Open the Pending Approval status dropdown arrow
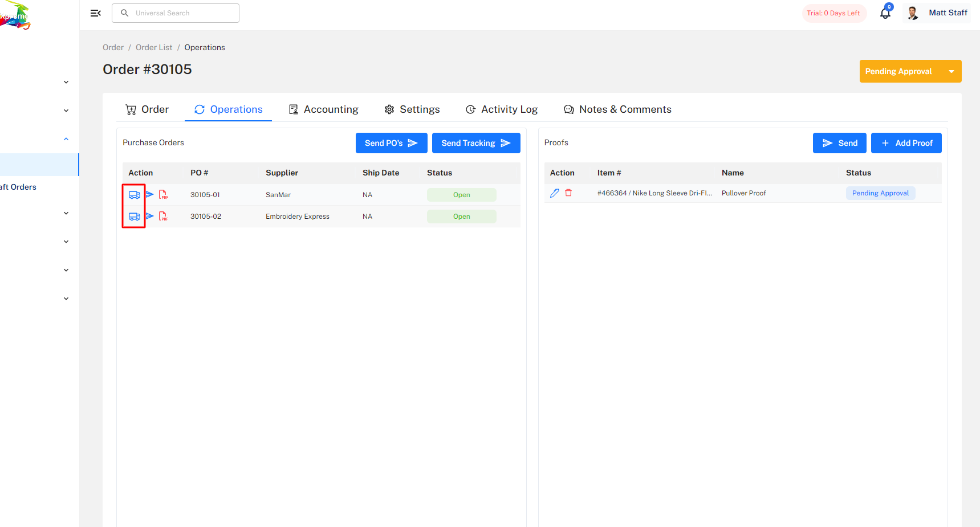 (951, 71)
